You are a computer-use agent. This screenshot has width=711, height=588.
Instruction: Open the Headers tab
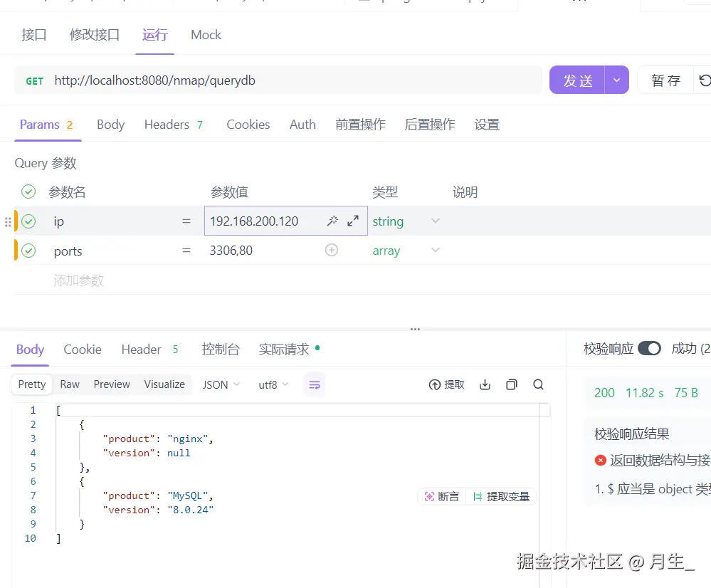point(174,125)
